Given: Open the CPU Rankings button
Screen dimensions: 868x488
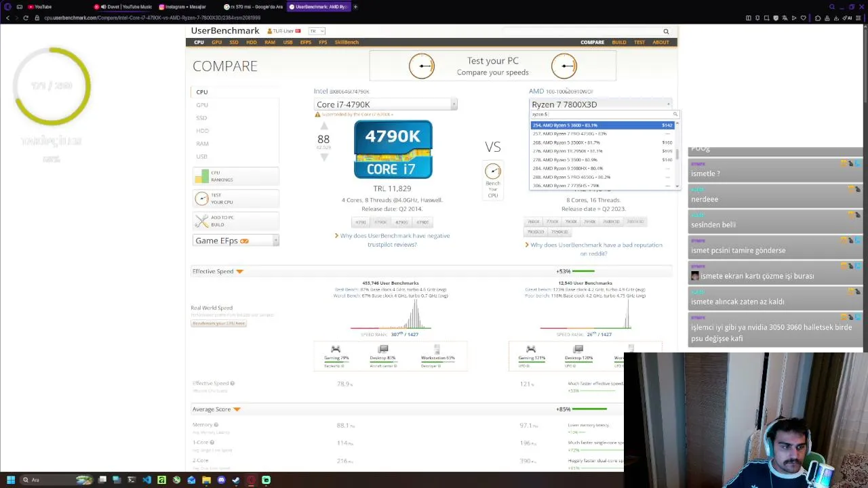Looking at the screenshot, I should (235, 176).
